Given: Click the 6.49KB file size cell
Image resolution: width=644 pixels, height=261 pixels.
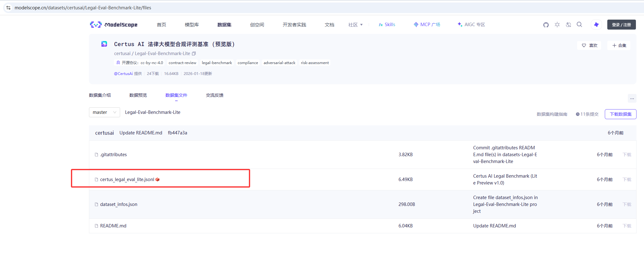Looking at the screenshot, I should pyautogui.click(x=406, y=179).
